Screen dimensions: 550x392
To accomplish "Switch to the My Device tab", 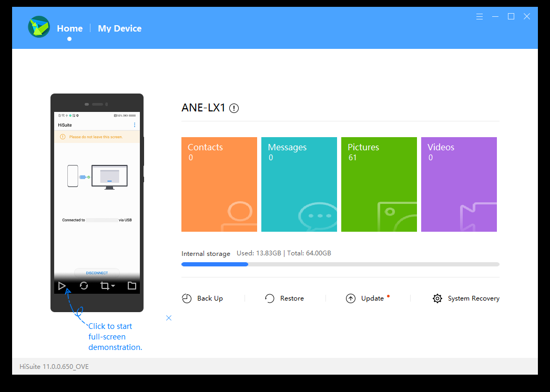I will pyautogui.click(x=119, y=28).
